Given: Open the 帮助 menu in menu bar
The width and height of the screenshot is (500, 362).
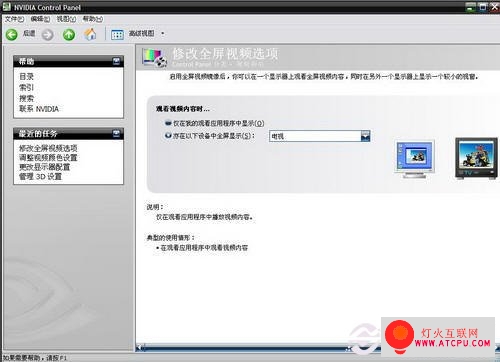Looking at the screenshot, I should (92, 19).
